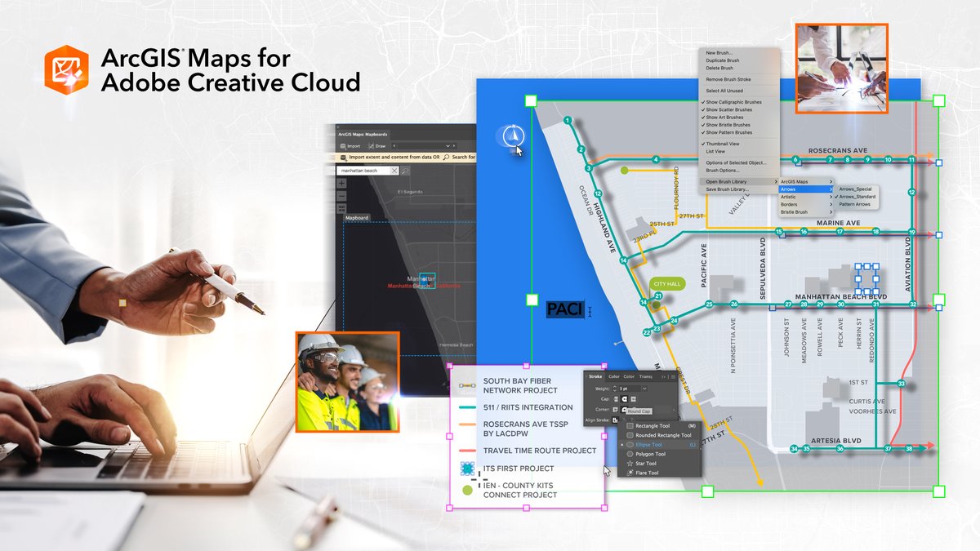The width and height of the screenshot is (980, 551).
Task: Expand hidden Stroke panel tabs with double arrows
Action: coord(663,376)
